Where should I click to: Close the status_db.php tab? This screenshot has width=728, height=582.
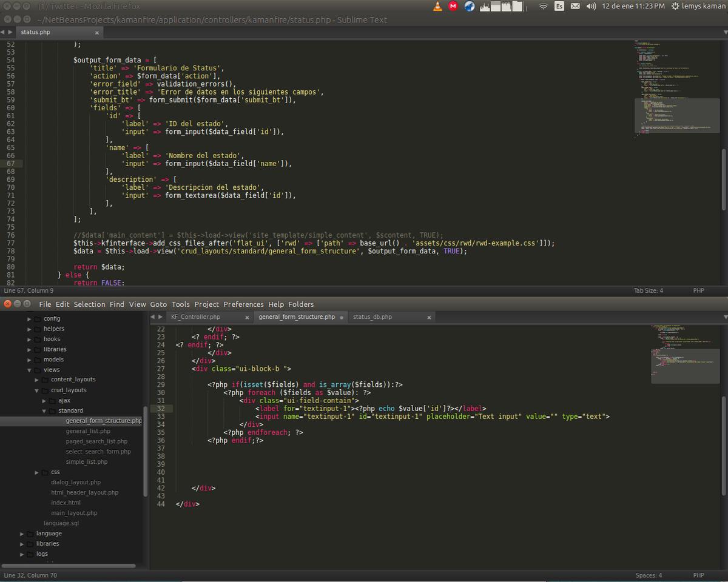(429, 317)
